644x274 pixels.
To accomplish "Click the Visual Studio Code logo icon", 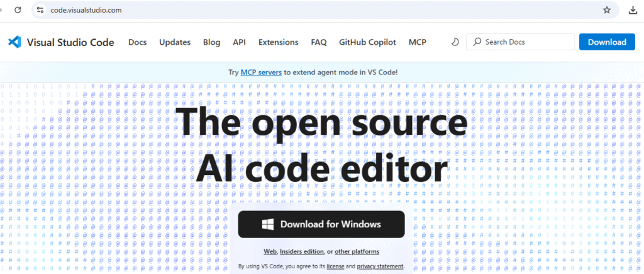I will tap(14, 42).
